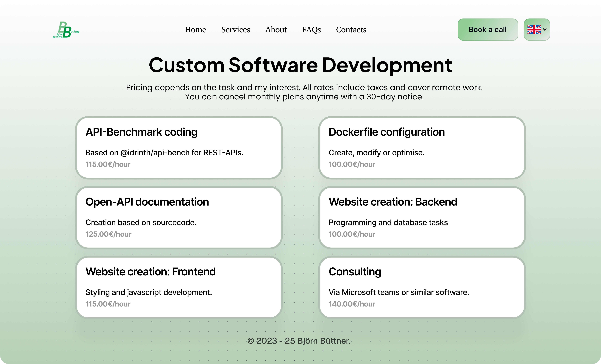Click the API-Benchmark coding card title
Viewport: 601px width, 364px height.
(x=141, y=132)
